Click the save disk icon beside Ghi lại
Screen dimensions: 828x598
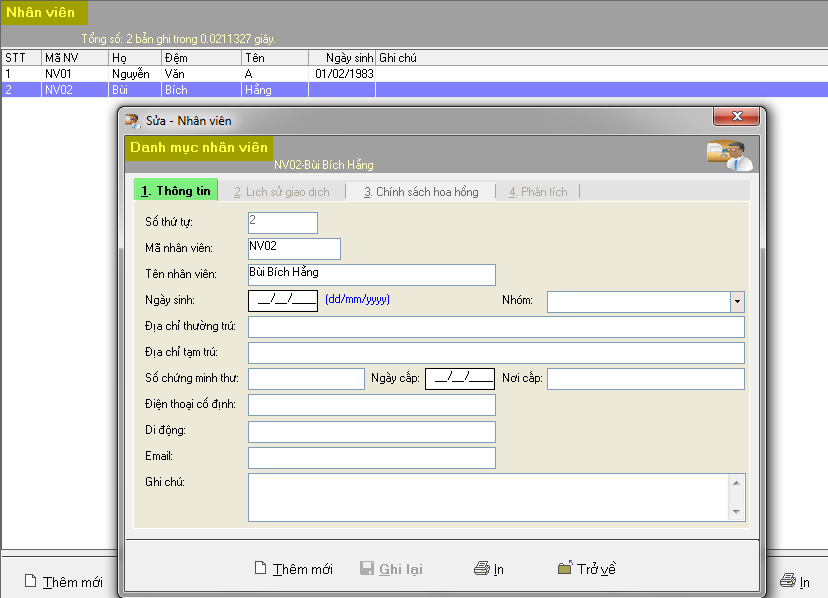pos(367,569)
